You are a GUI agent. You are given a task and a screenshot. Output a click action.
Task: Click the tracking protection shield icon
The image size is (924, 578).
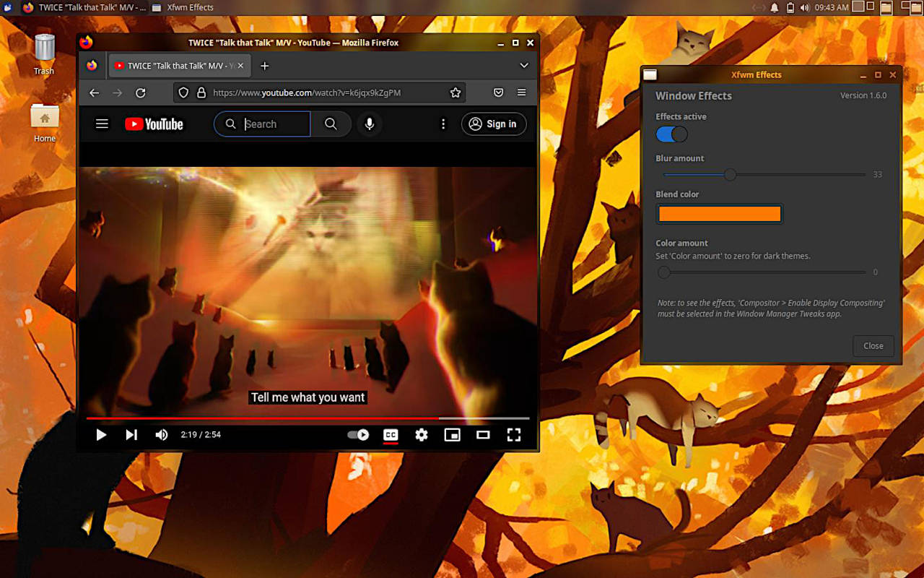click(183, 92)
